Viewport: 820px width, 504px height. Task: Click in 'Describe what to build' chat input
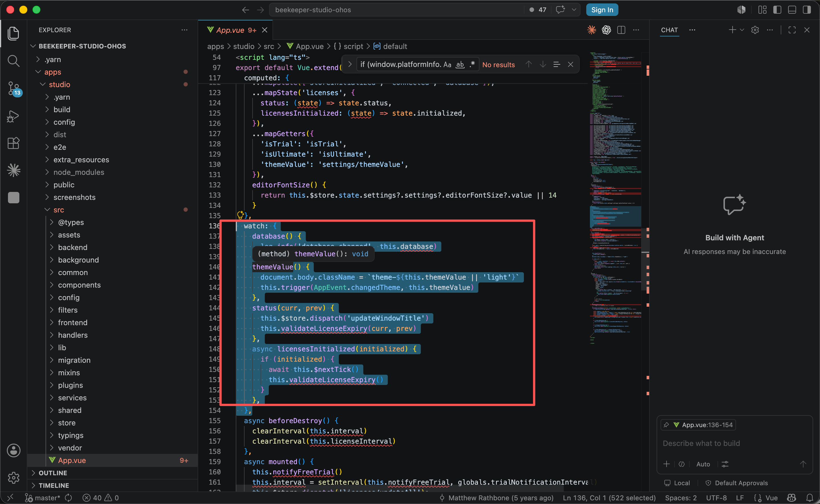click(x=734, y=443)
